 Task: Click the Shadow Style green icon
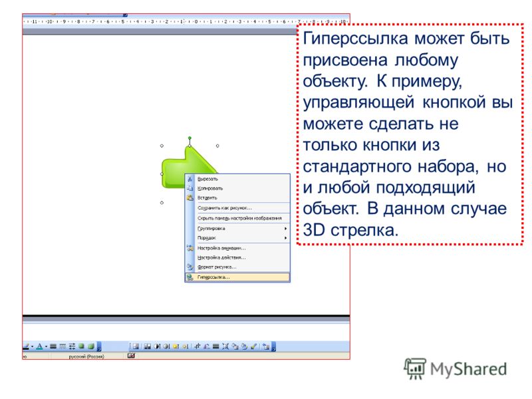[81, 346]
